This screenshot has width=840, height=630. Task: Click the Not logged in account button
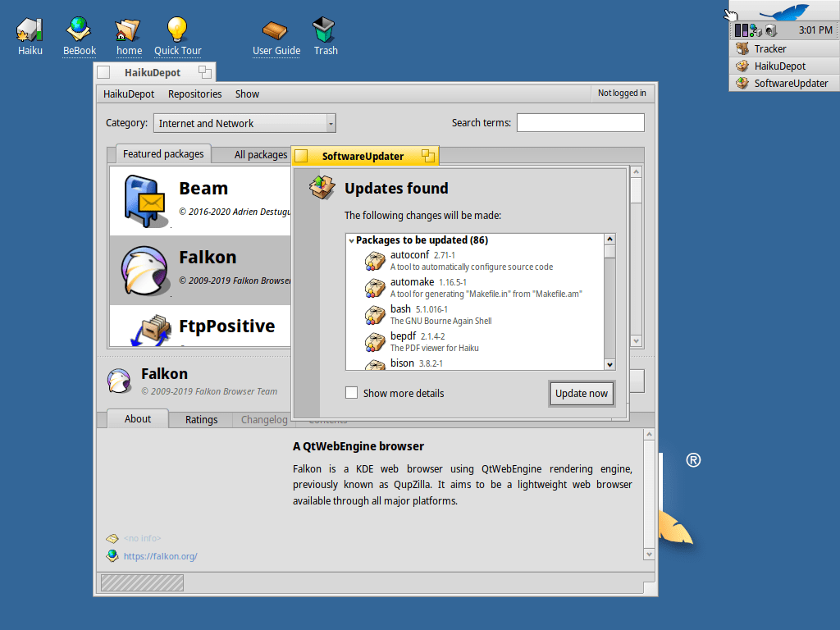[622, 94]
